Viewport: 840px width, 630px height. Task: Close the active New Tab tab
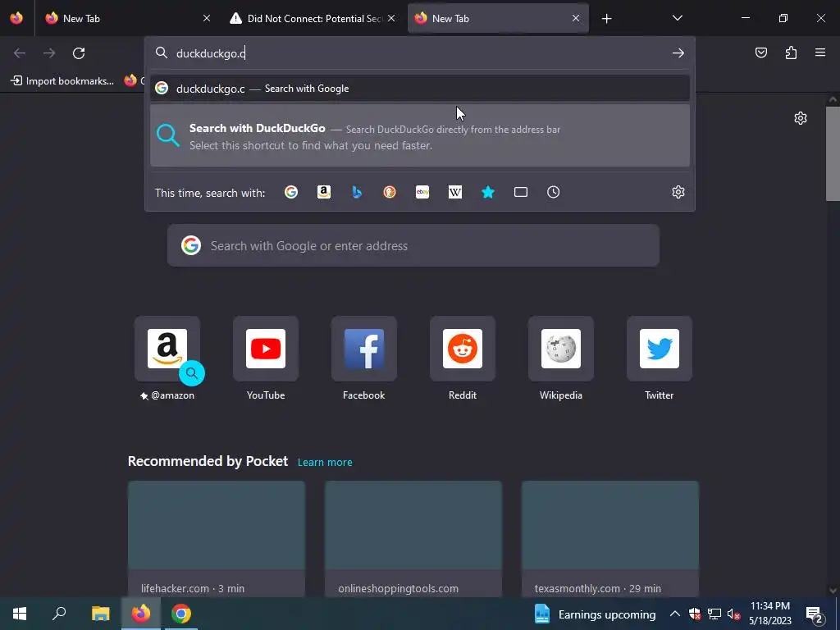coord(576,18)
